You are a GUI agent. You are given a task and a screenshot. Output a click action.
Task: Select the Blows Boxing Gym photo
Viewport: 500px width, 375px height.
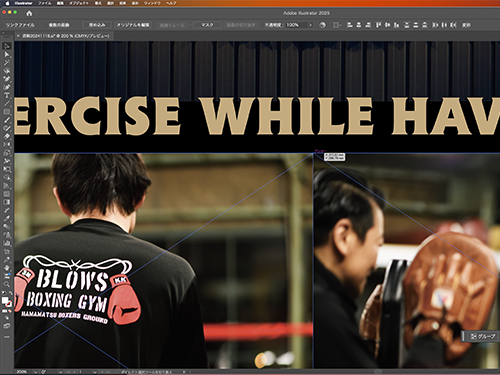click(163, 261)
